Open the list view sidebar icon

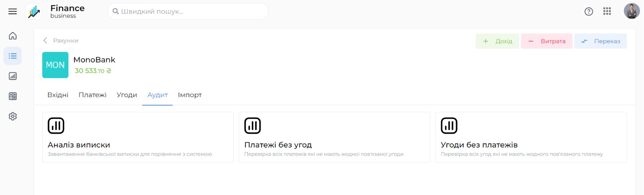[12, 56]
